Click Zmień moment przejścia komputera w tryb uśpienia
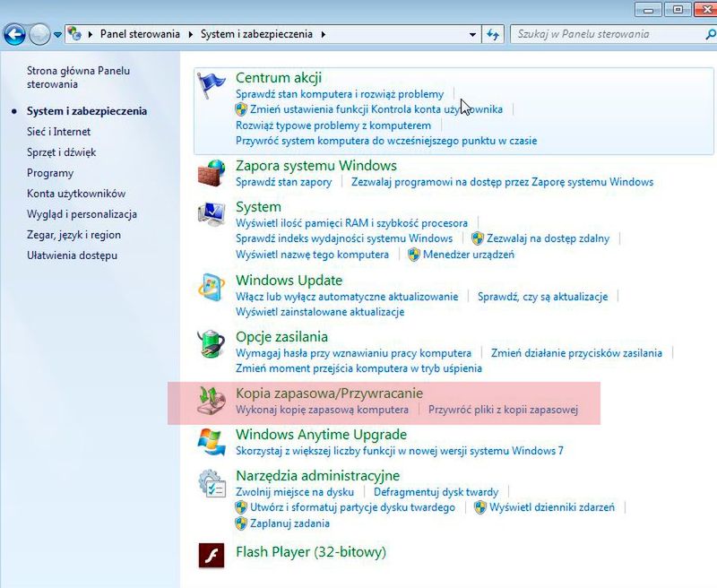Image resolution: width=717 pixels, height=588 pixels. click(359, 368)
